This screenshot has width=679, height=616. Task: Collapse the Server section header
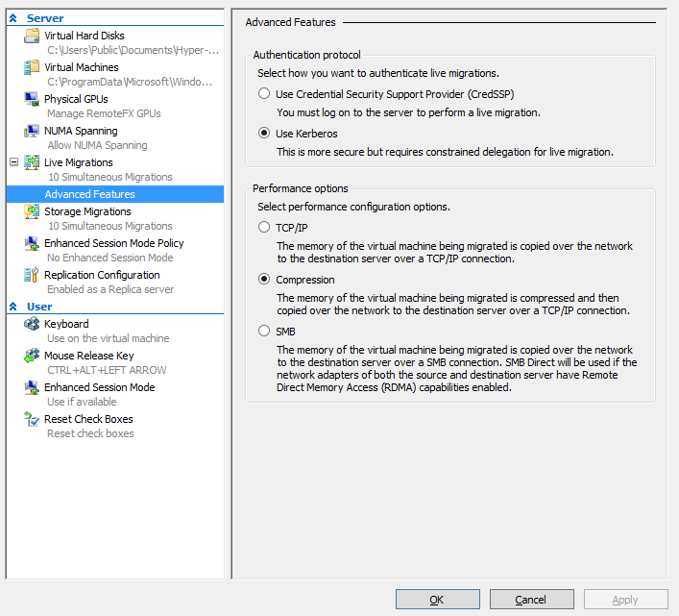[13, 18]
